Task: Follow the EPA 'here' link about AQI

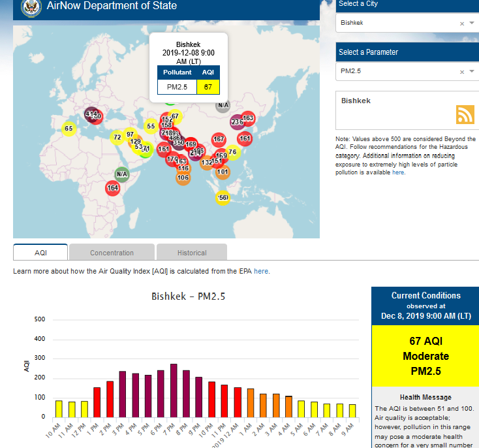Action: pos(261,271)
